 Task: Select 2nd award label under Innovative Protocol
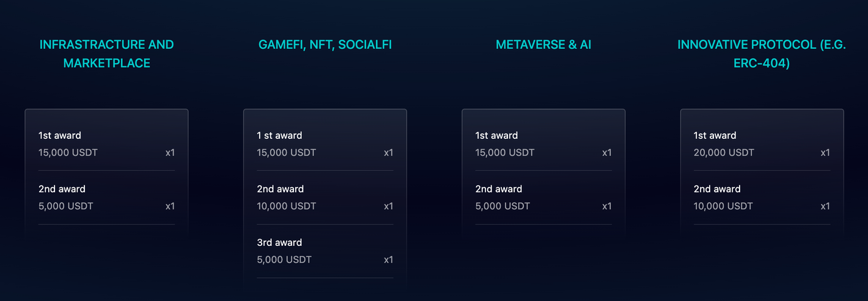(x=717, y=189)
